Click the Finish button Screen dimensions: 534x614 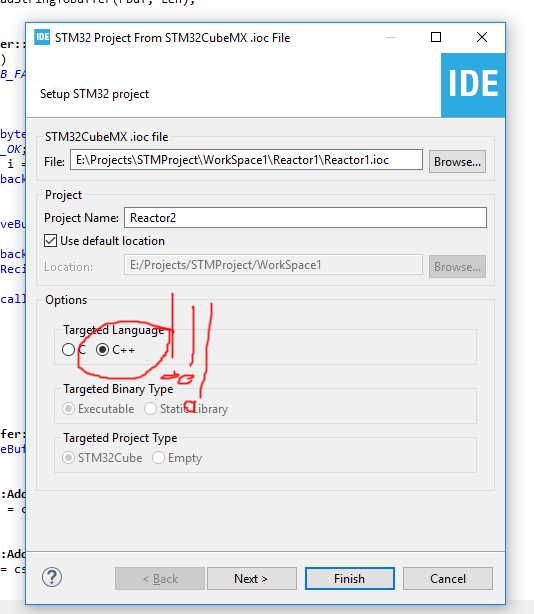350,578
